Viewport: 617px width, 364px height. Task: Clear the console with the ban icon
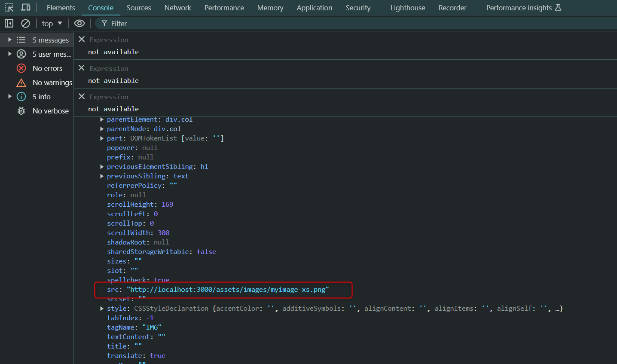click(25, 23)
